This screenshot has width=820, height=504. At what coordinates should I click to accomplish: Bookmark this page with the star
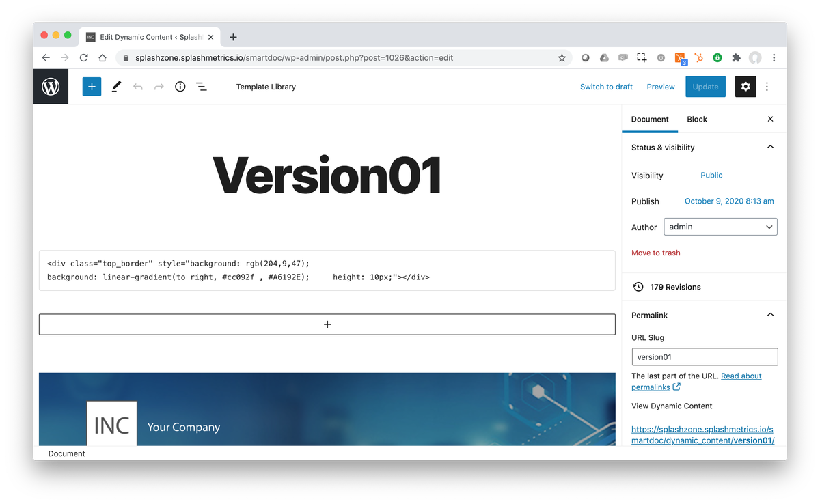tap(562, 58)
